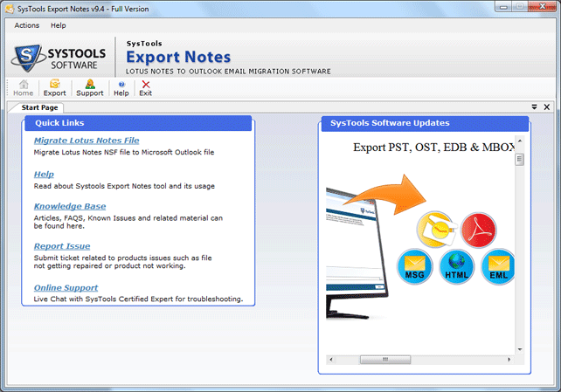
Task: Click the Home toolbar icon
Action: [x=24, y=87]
